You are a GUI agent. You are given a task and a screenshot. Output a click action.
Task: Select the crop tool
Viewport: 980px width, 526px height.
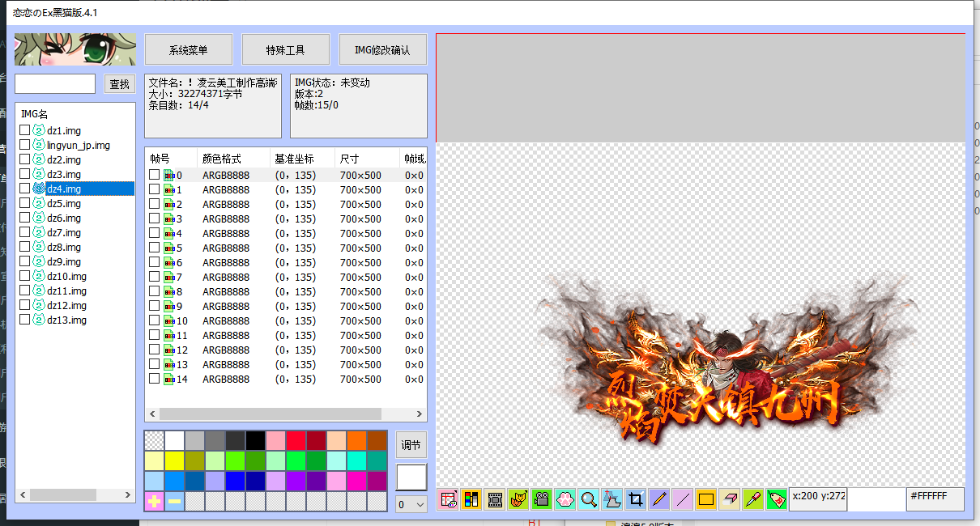(635, 499)
